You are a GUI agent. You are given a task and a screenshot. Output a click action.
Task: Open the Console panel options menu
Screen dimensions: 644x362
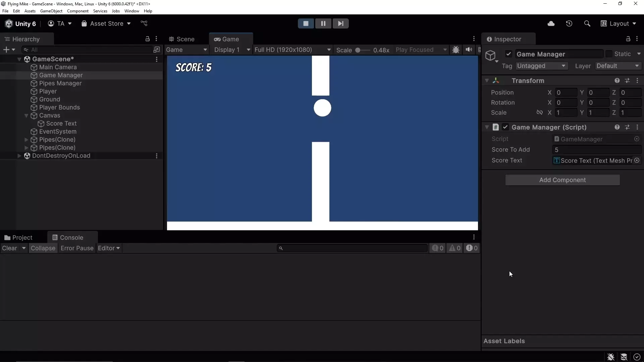point(474,237)
